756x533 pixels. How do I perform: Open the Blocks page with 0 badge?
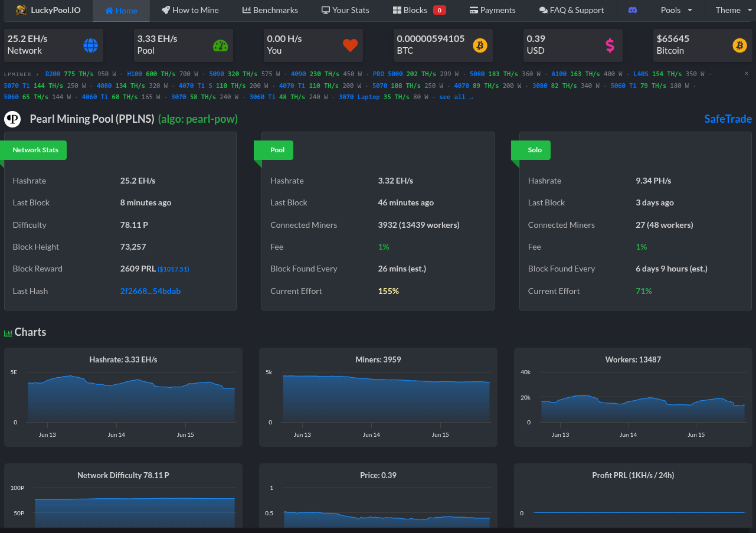tap(420, 10)
